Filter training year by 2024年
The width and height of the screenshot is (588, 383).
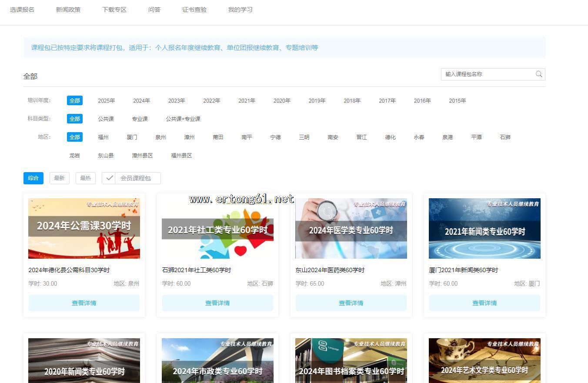pos(141,101)
